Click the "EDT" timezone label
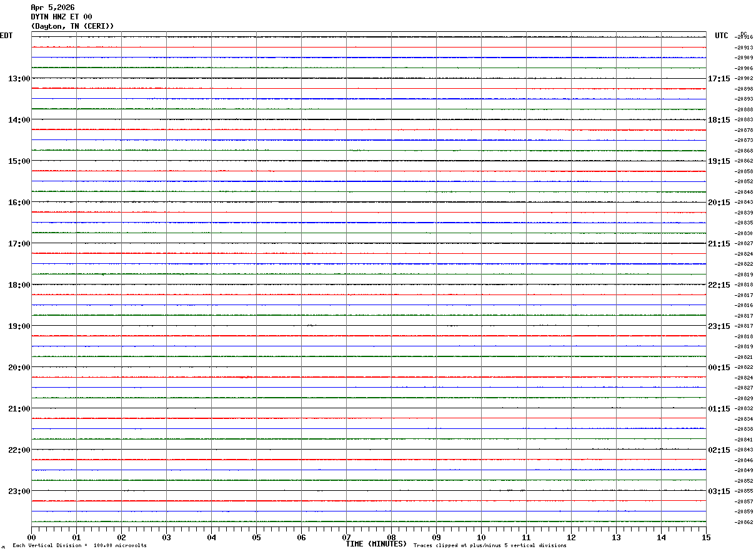756x554 pixels. [6, 36]
